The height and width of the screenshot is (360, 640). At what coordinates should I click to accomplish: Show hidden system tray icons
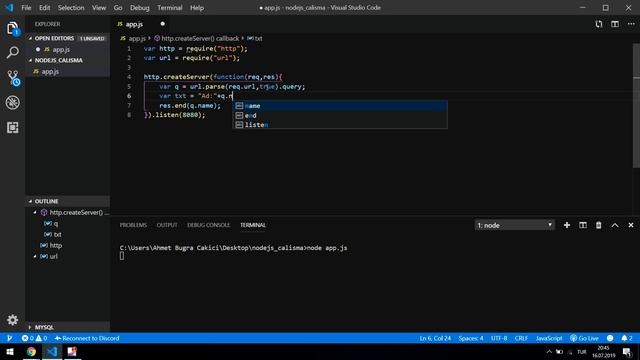(549, 351)
